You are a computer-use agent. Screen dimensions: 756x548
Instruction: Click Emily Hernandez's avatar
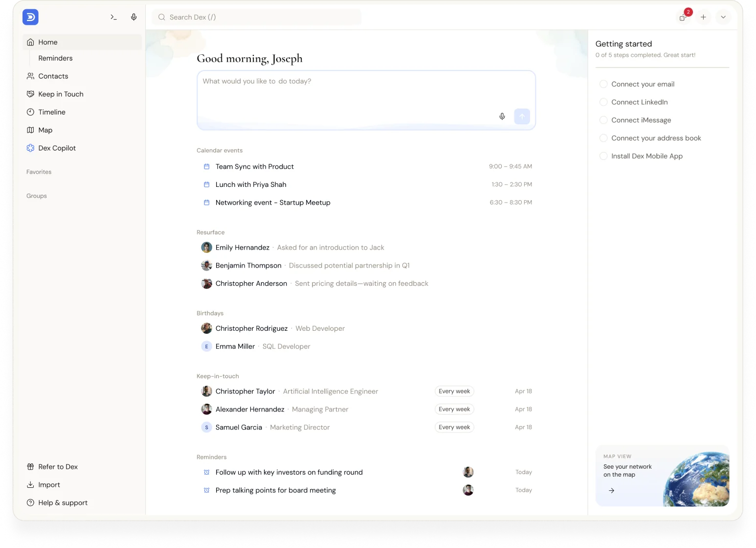[206, 248]
